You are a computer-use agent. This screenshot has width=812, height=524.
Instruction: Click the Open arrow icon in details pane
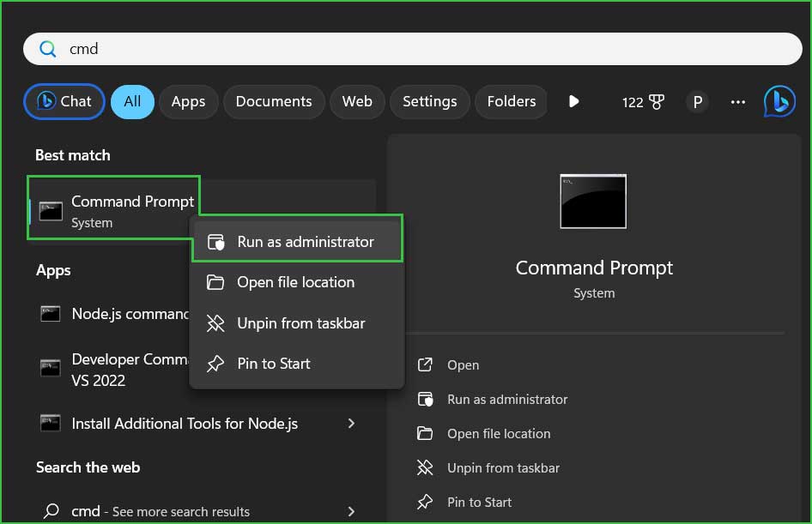coord(425,364)
